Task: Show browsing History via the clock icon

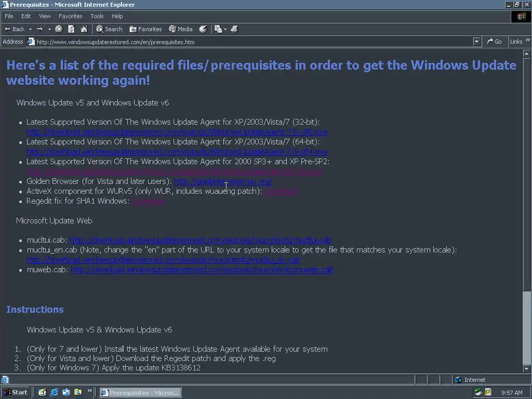Action: [x=203, y=29]
